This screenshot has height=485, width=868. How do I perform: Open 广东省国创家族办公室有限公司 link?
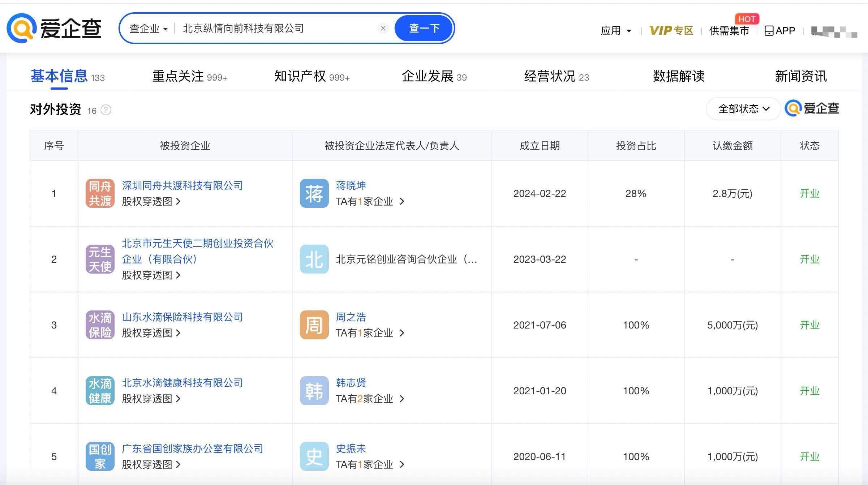[x=192, y=448]
